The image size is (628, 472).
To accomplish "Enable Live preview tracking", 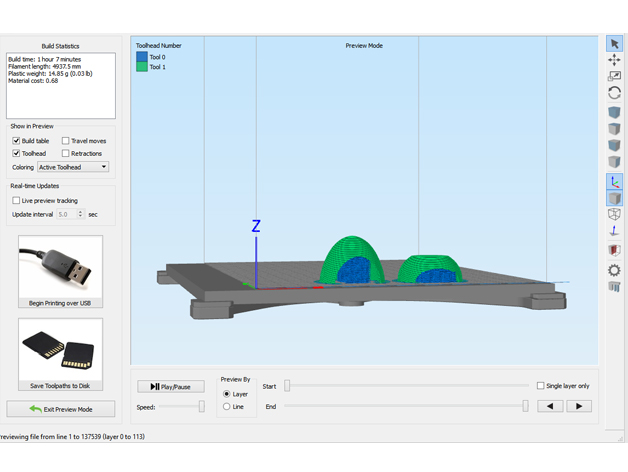I will 17,201.
